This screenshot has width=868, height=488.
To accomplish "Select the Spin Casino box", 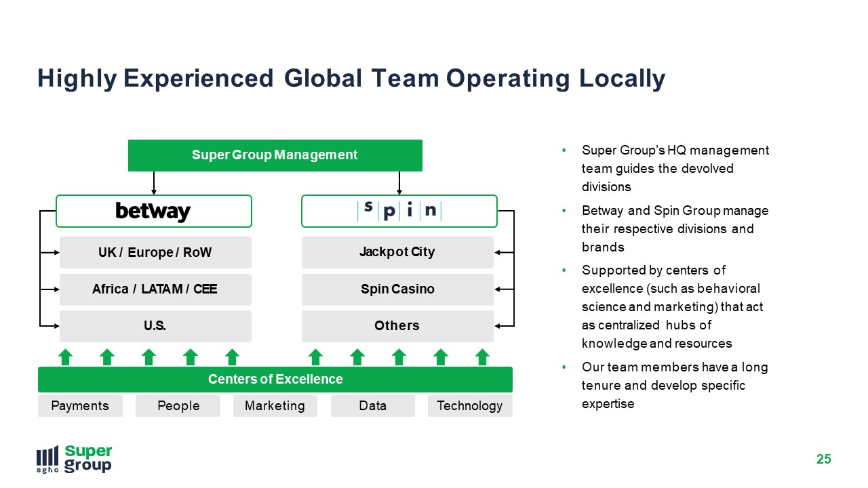I will click(x=397, y=289).
